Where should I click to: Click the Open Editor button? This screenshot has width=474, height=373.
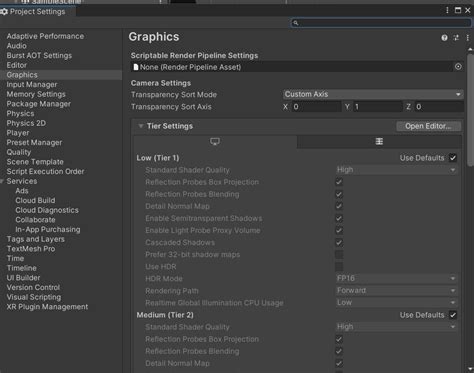[428, 126]
